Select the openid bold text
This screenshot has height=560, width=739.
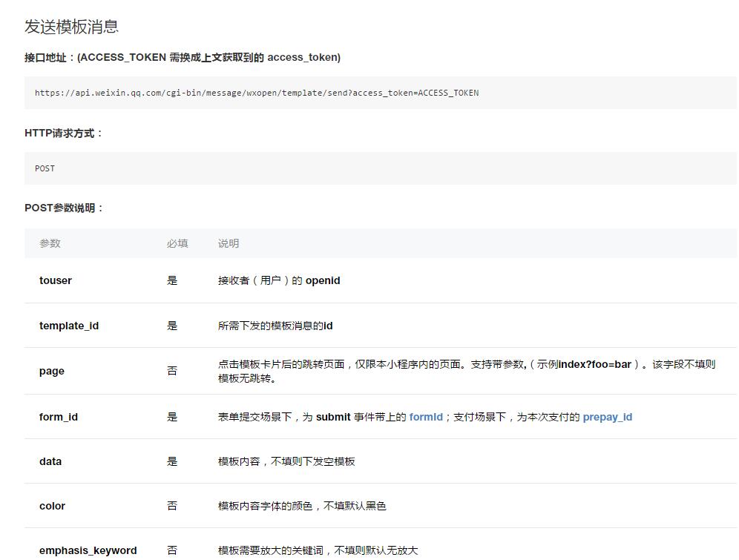(x=323, y=280)
